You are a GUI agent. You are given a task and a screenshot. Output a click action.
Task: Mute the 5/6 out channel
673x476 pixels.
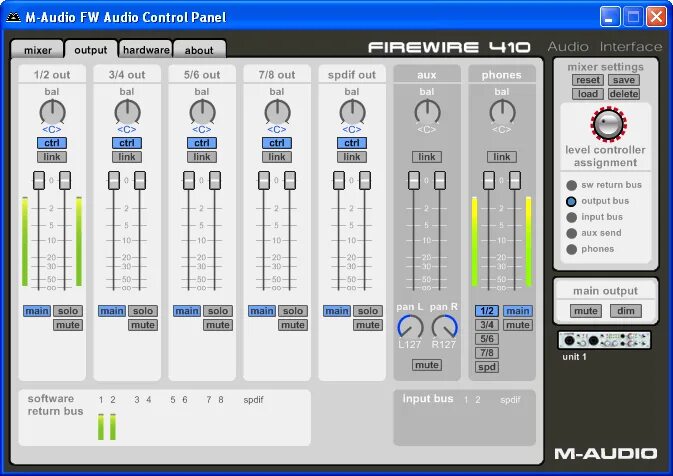tap(218, 325)
